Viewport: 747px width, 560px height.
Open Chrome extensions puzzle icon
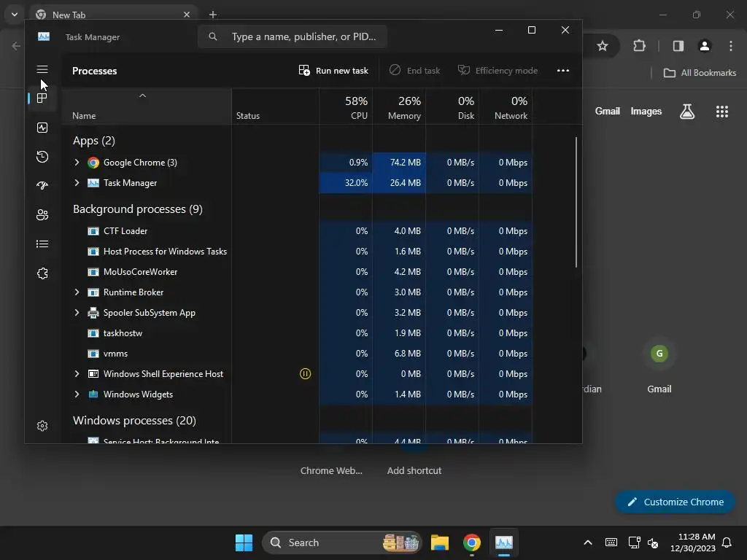pos(639,46)
